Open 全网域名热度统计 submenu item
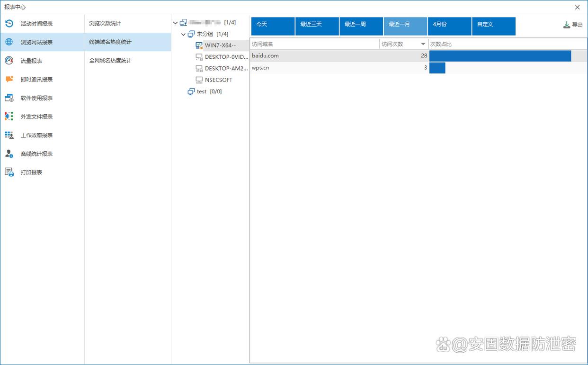The width and height of the screenshot is (588, 365). click(110, 61)
